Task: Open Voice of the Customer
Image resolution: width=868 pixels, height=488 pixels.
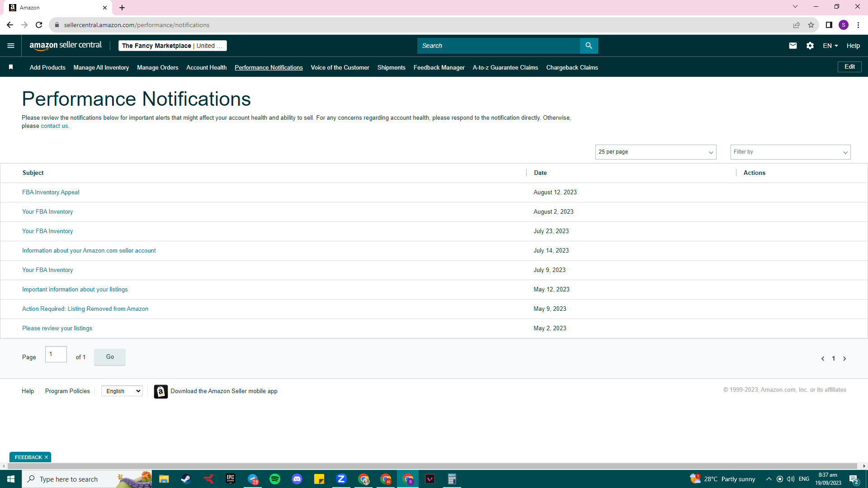Action: (x=340, y=67)
